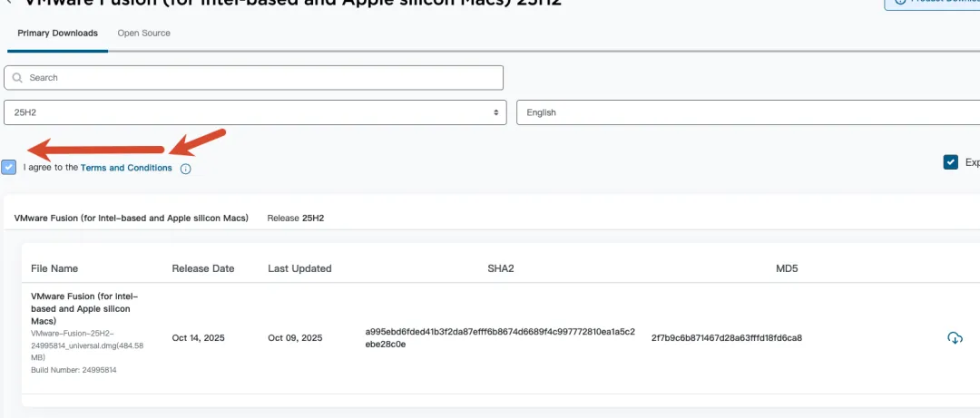Click inside the Search input field
980x418 pixels.
click(x=263, y=78)
